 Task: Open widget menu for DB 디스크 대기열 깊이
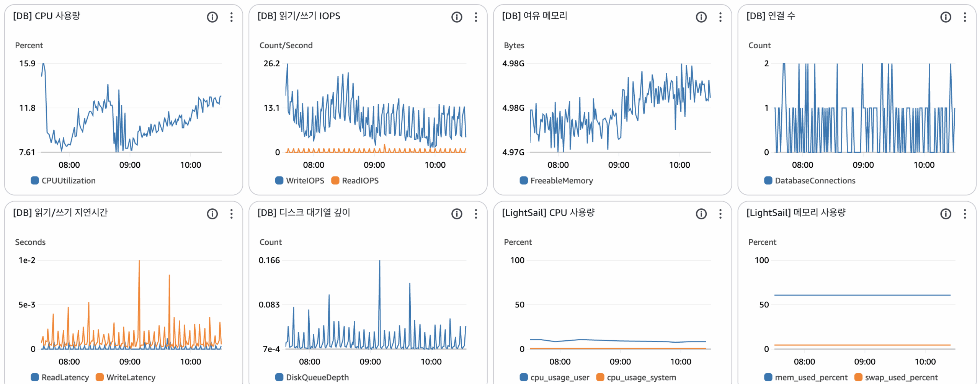click(x=476, y=214)
